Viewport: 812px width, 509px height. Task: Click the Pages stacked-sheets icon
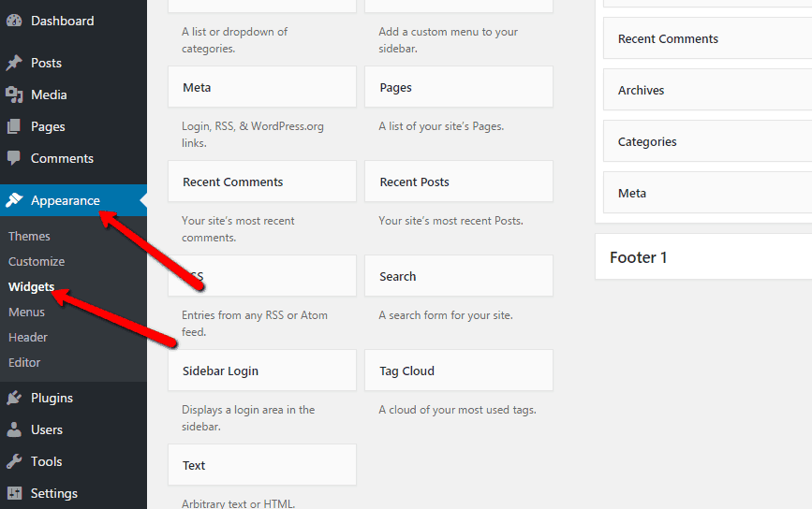14,126
